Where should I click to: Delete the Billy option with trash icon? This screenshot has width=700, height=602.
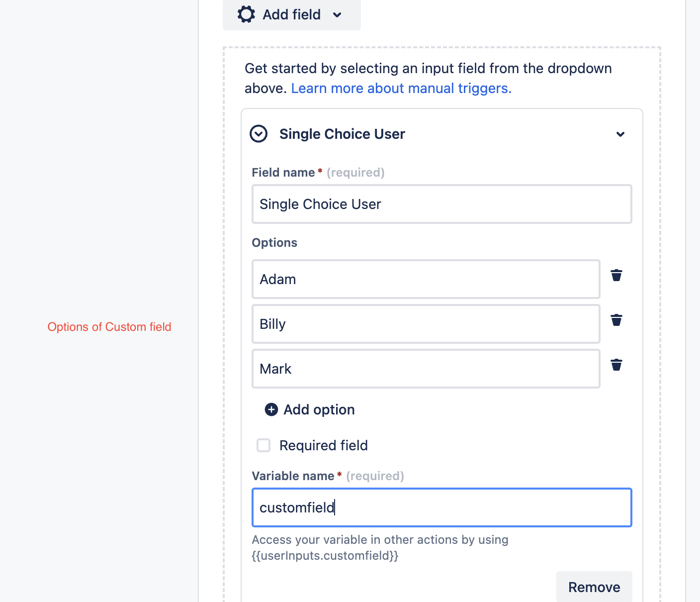tap(616, 320)
